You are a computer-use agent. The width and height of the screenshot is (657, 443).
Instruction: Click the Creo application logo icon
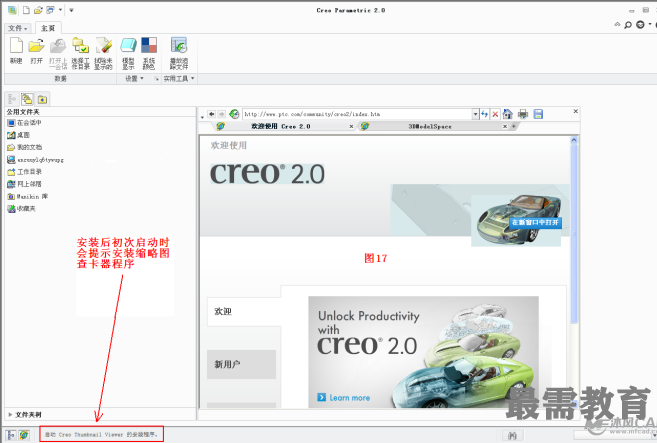(12, 10)
